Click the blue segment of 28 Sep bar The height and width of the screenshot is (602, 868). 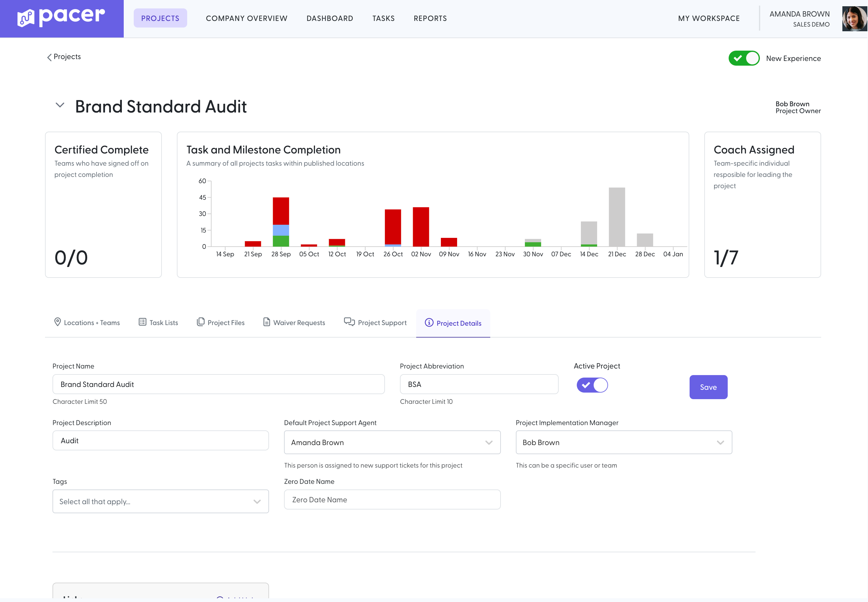[x=281, y=230]
